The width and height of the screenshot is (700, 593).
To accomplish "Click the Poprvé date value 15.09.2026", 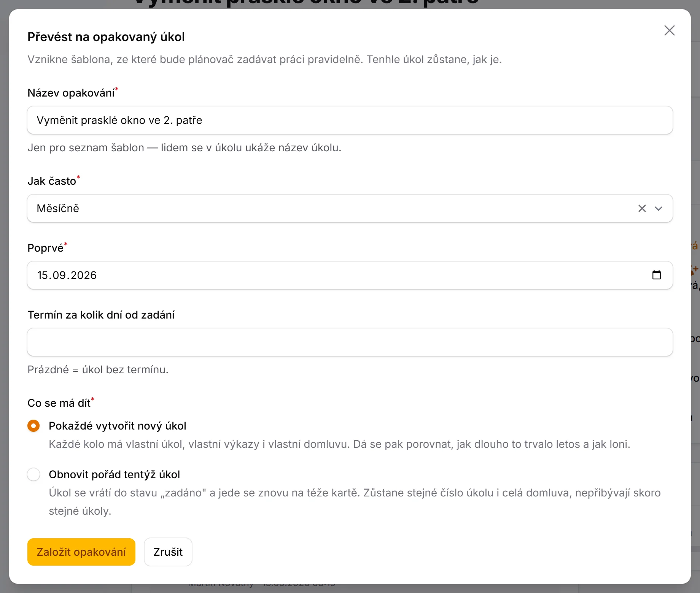I will [67, 275].
